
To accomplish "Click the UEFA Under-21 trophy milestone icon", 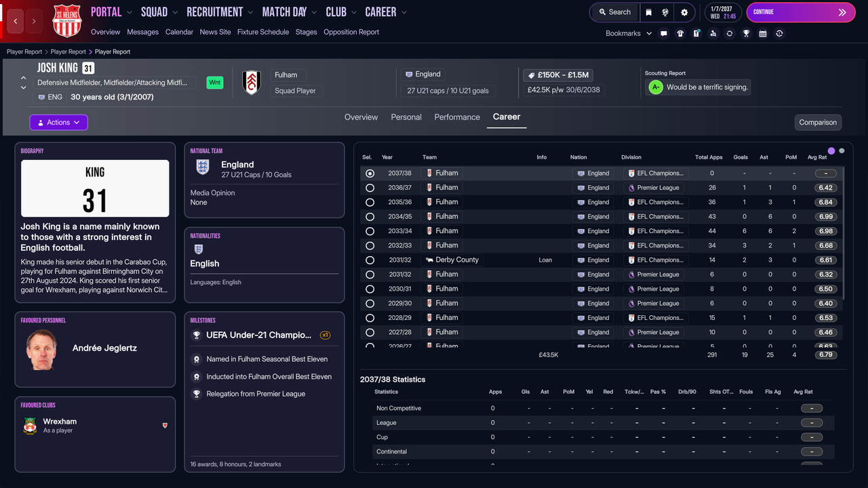I will [x=197, y=335].
